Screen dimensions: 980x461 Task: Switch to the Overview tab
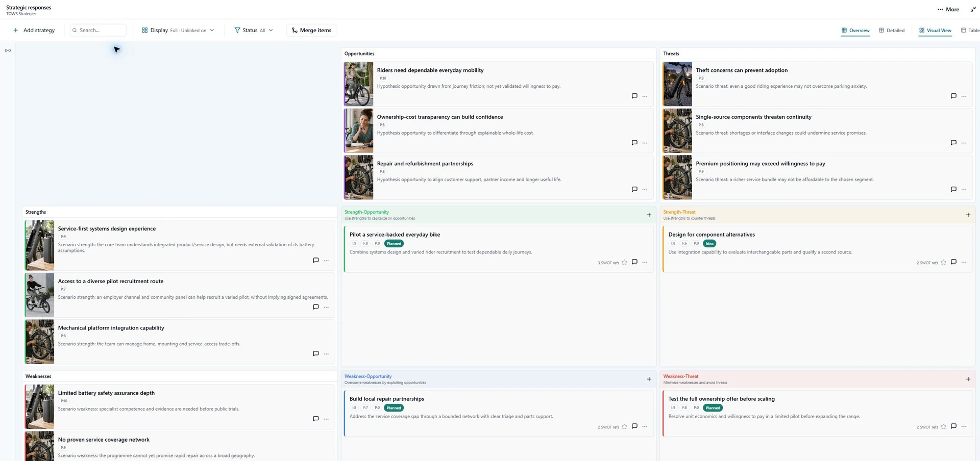pos(855,31)
